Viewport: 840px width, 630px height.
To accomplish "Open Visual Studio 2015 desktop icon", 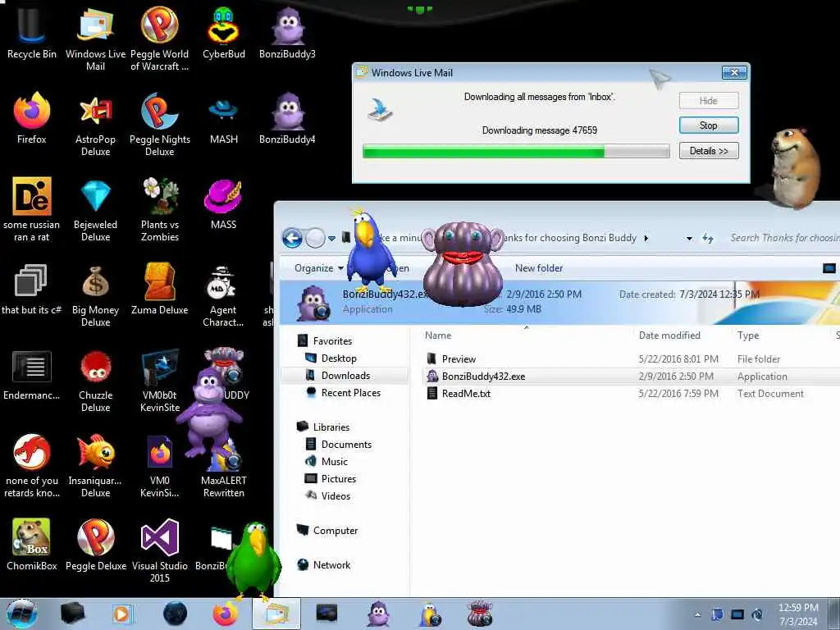I will point(160,550).
